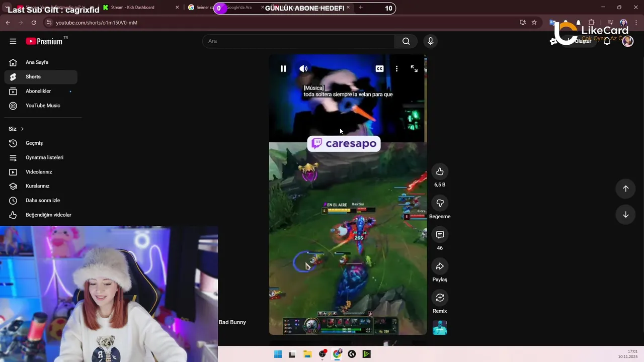Screen dimensions: 644x362
Task: Open a new browser tab
Action: pyautogui.click(x=361, y=8)
